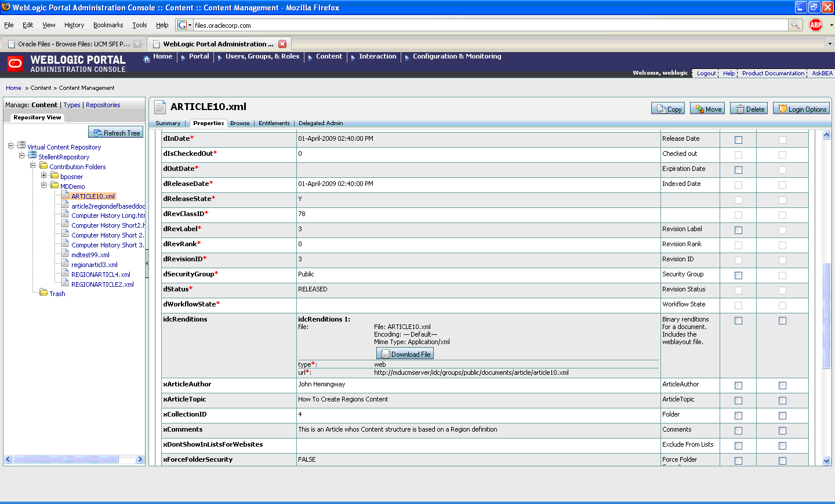Viewport: 835px width, 504px height.
Task: Click the tree horizontal scrollbar thumb
Action: [66, 459]
